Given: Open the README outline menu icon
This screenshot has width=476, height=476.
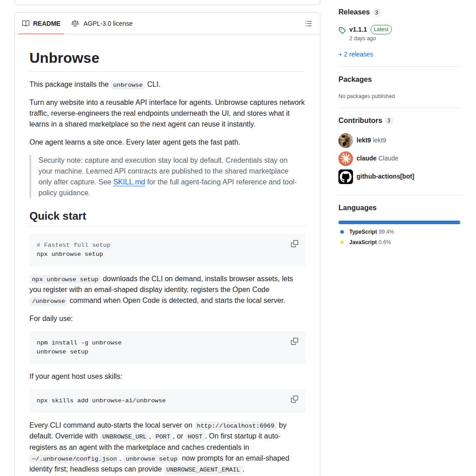Looking at the screenshot, I should (309, 24).
